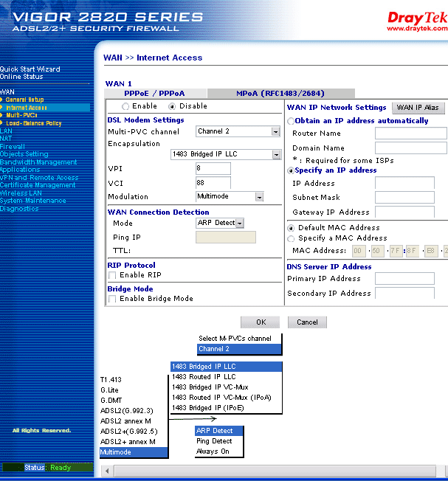Screen dimensions: 448x481
Task: Click the Primary IP Address DNS field
Action: 404,279
